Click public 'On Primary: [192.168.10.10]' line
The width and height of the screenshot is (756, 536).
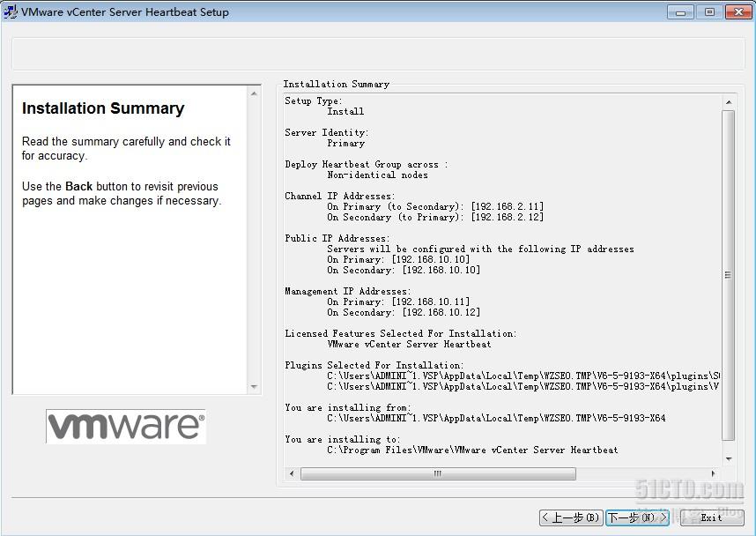point(398,260)
